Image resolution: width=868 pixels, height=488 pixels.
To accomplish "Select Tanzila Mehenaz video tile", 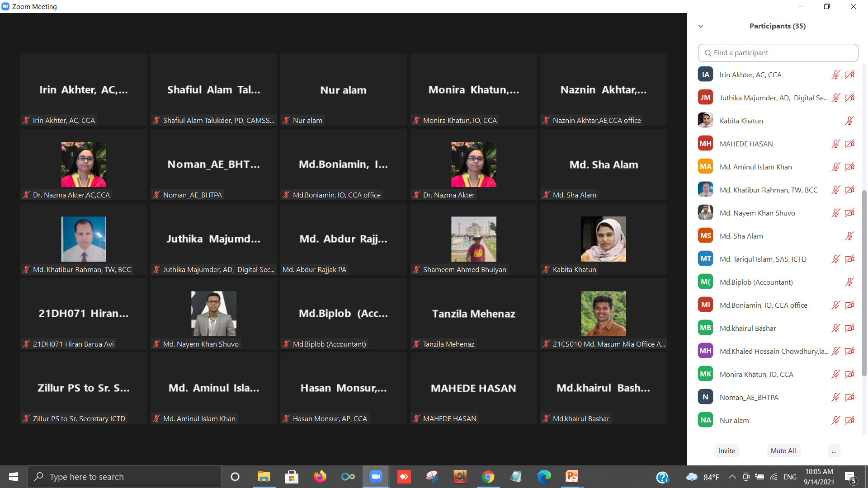I will [x=473, y=314].
